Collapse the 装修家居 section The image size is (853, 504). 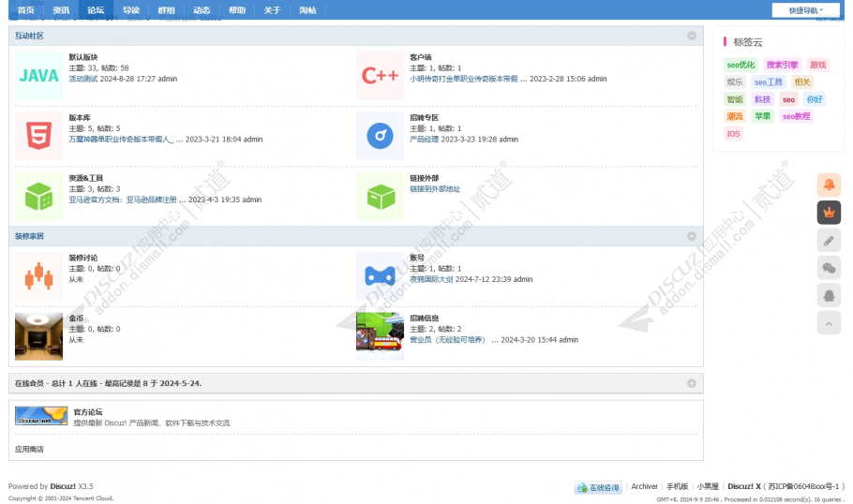coord(692,236)
